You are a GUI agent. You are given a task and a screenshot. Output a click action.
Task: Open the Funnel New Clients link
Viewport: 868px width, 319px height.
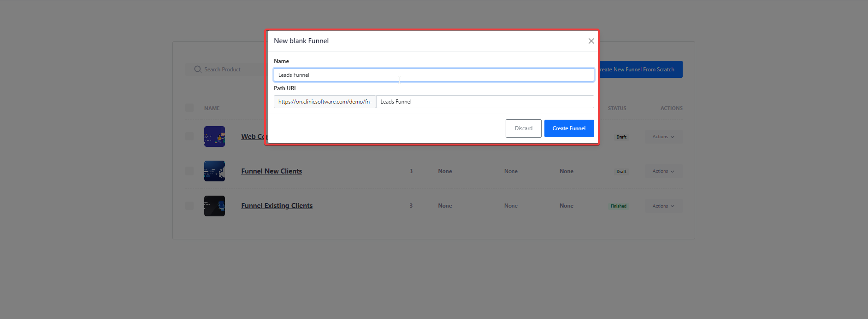pos(272,171)
